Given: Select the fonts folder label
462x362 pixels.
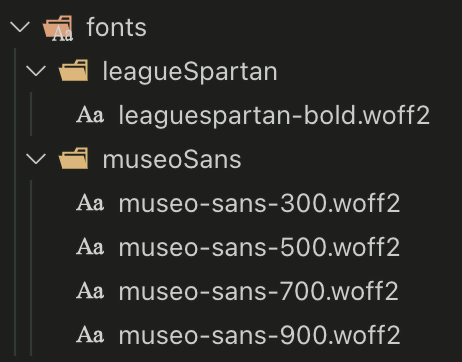Looking at the screenshot, I should pos(117,27).
